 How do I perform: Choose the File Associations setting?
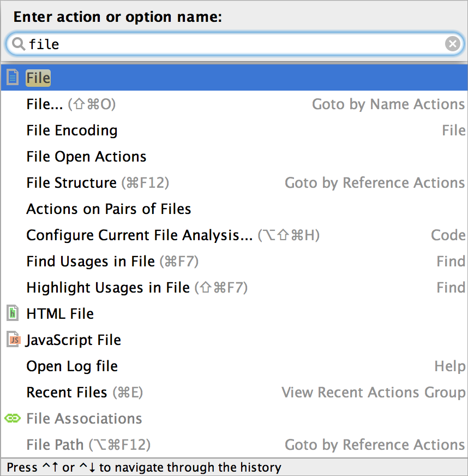(84, 419)
